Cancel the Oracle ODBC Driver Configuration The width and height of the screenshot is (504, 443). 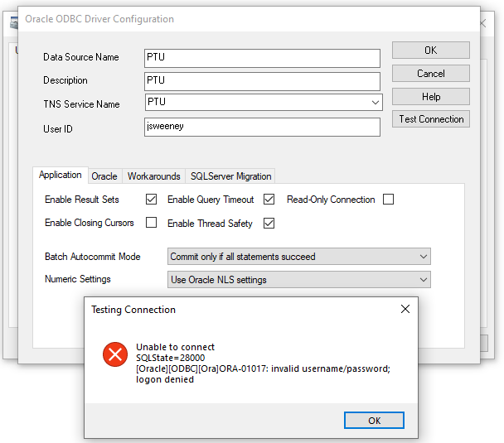[431, 74]
